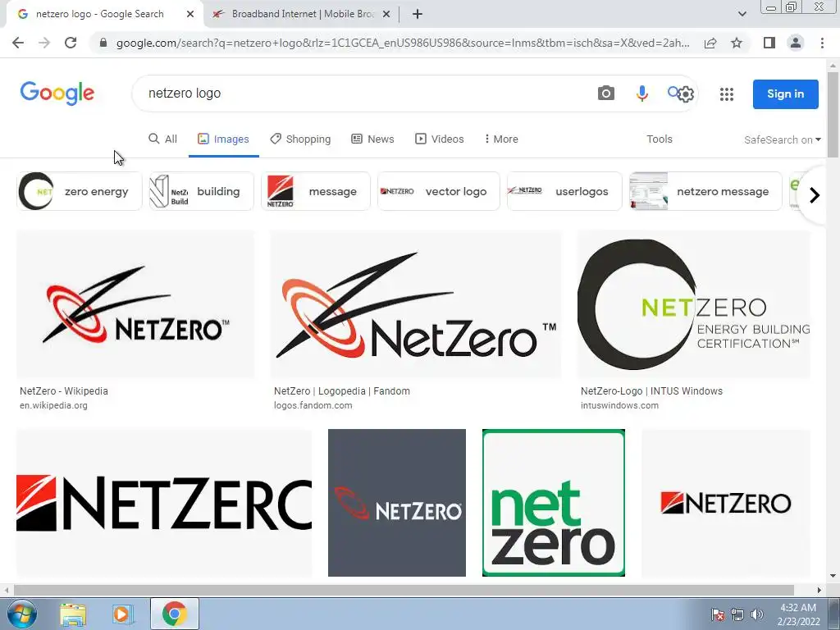This screenshot has width=840, height=630.
Task: Open a new tab with the plus button
Action: [x=418, y=15]
